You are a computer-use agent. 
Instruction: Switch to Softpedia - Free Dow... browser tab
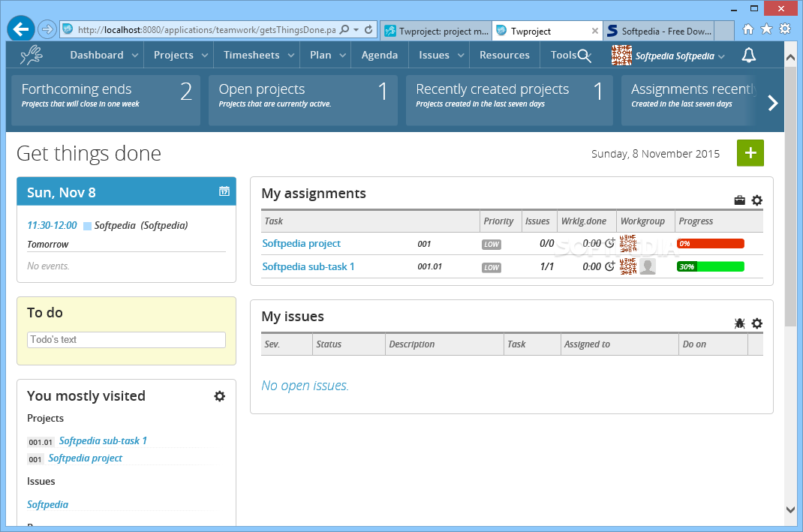click(659, 31)
